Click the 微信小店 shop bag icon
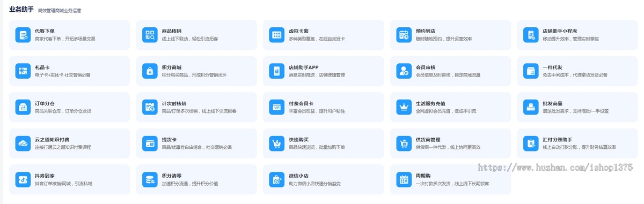 point(276,179)
